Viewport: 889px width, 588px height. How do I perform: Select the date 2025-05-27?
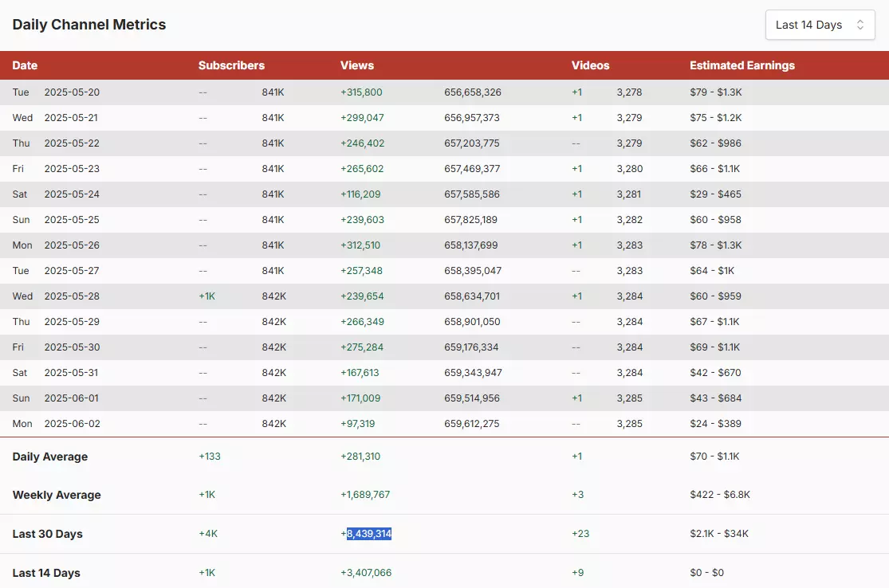click(72, 271)
